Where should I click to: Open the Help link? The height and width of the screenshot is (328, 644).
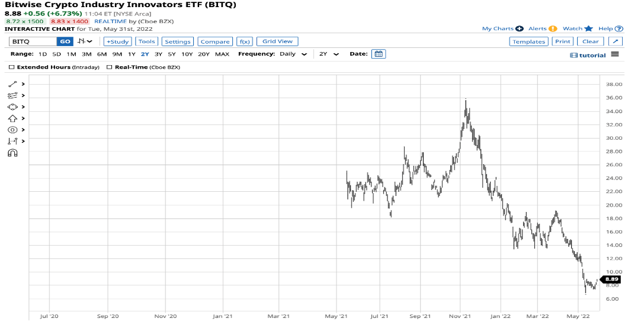coord(606,29)
